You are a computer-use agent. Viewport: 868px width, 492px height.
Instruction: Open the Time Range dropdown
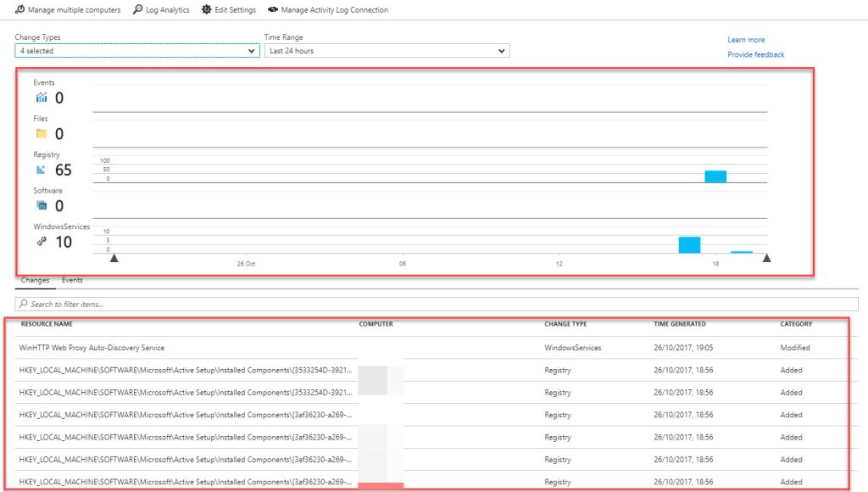(x=386, y=50)
